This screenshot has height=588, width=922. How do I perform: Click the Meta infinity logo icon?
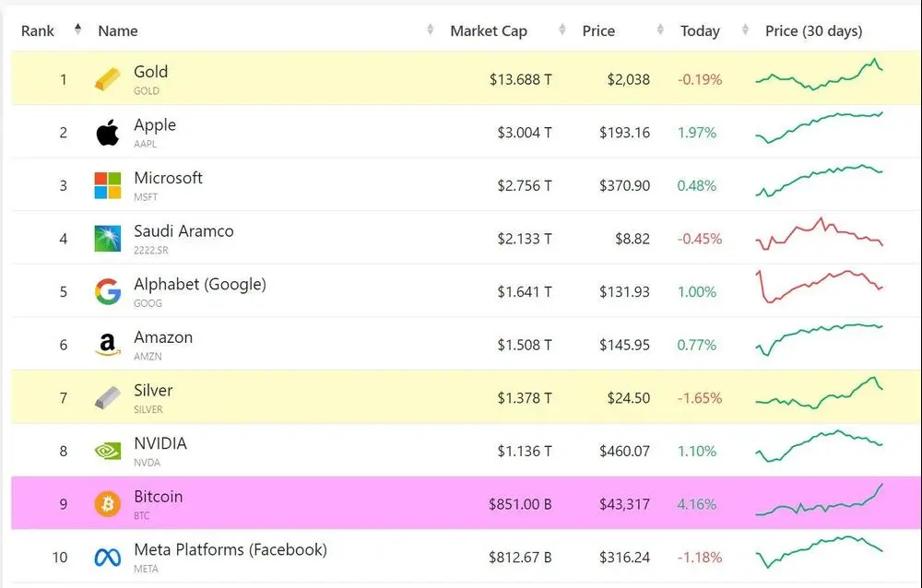108,558
